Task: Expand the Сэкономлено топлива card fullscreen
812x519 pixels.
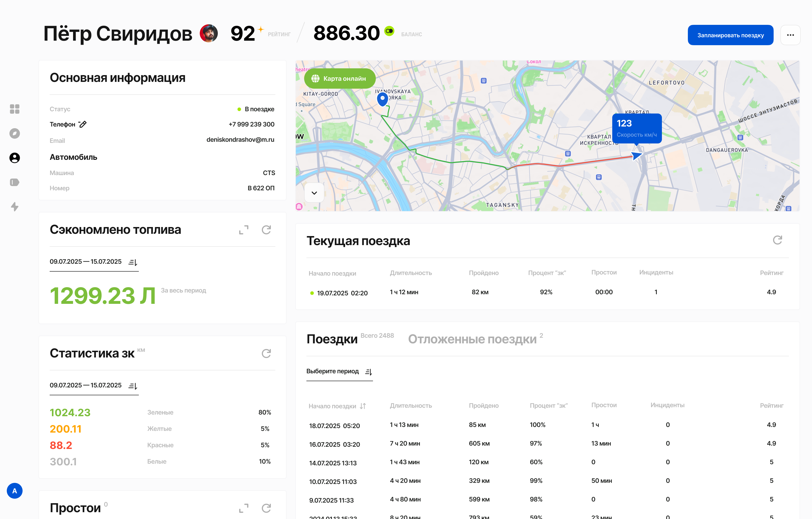Action: tap(243, 230)
